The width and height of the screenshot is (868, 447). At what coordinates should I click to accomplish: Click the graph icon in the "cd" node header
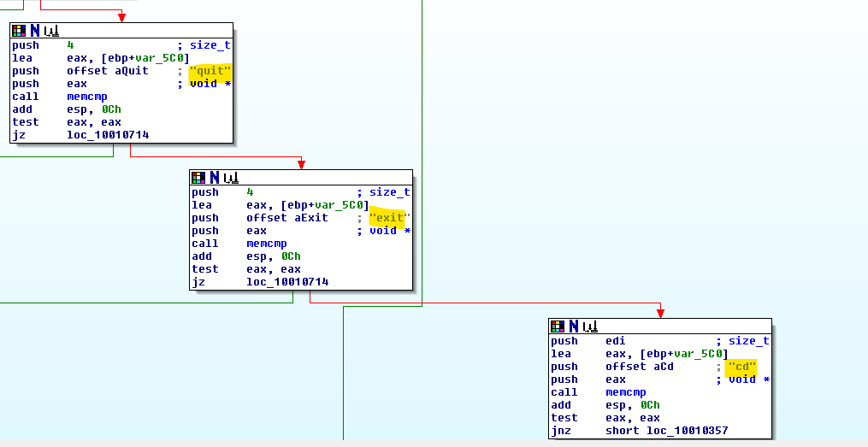[590, 326]
